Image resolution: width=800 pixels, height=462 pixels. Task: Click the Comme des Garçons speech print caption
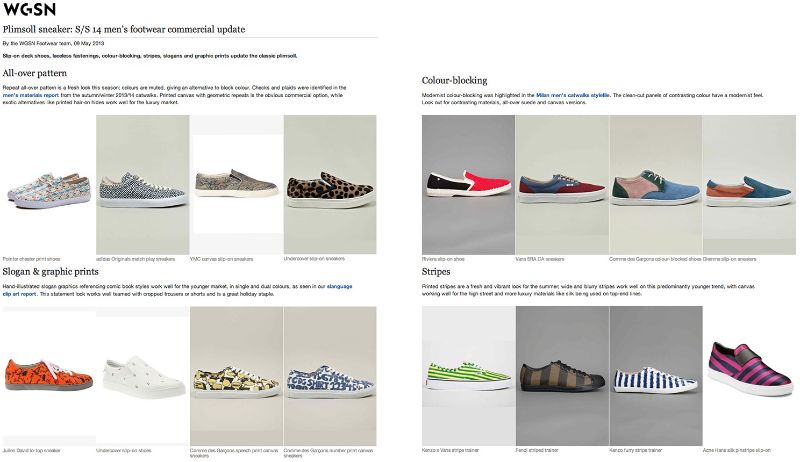pyautogui.click(x=235, y=453)
